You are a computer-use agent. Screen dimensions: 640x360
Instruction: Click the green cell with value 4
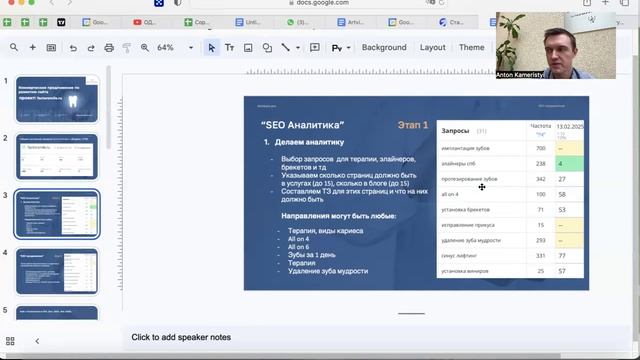[x=569, y=164]
